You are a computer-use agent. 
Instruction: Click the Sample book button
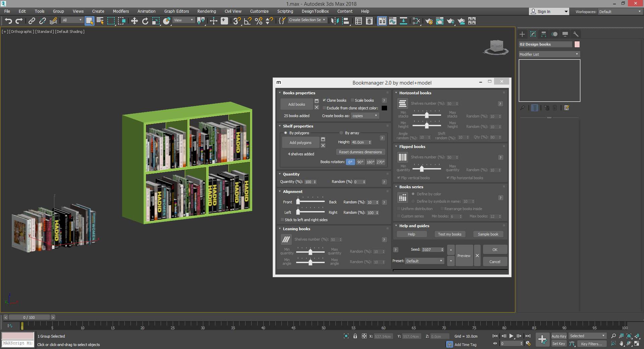point(488,234)
